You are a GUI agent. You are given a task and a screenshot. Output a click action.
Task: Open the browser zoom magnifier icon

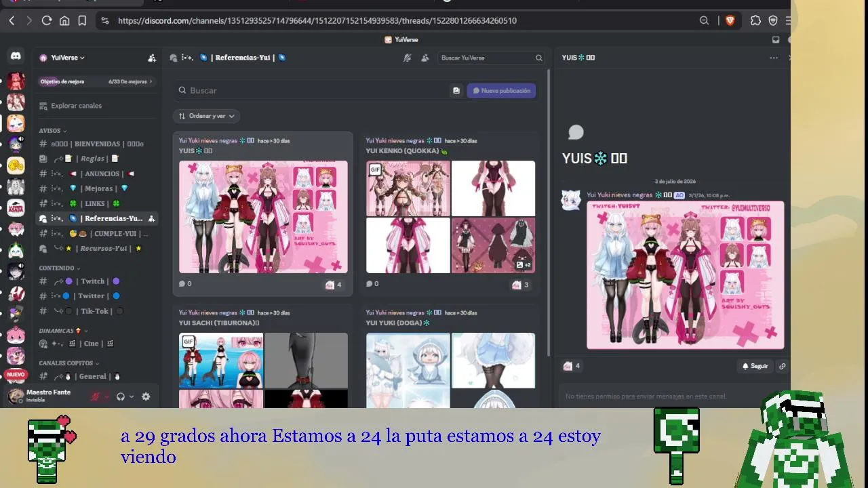[x=705, y=21]
